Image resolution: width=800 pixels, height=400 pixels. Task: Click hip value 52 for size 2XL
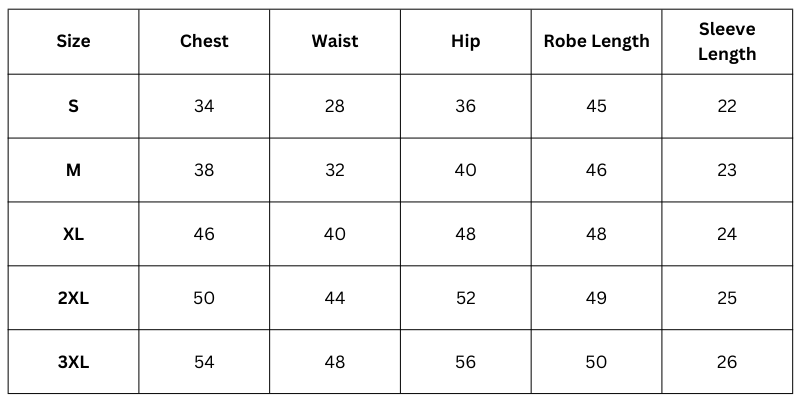(465, 298)
